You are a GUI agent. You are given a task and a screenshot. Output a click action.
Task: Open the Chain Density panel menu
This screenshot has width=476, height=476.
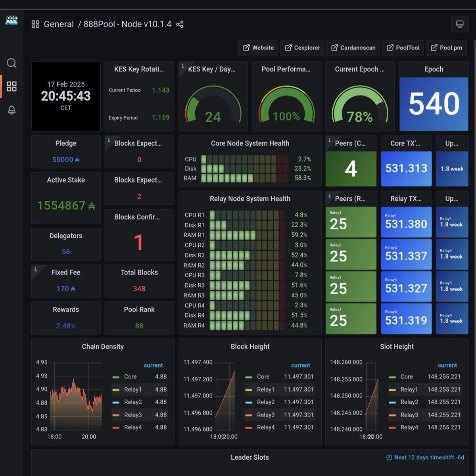[x=102, y=346]
